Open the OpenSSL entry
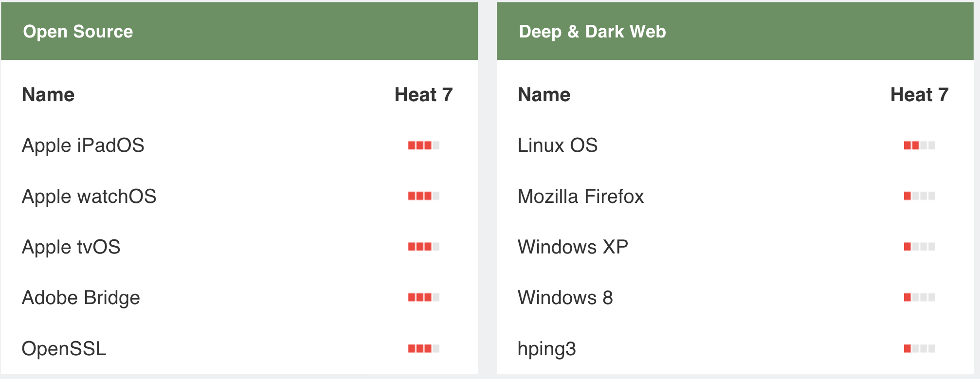Image resolution: width=980 pixels, height=379 pixels. point(64,348)
